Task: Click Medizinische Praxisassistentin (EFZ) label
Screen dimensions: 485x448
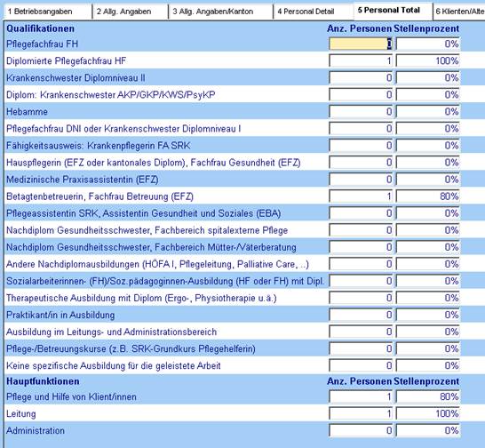Action: point(83,180)
